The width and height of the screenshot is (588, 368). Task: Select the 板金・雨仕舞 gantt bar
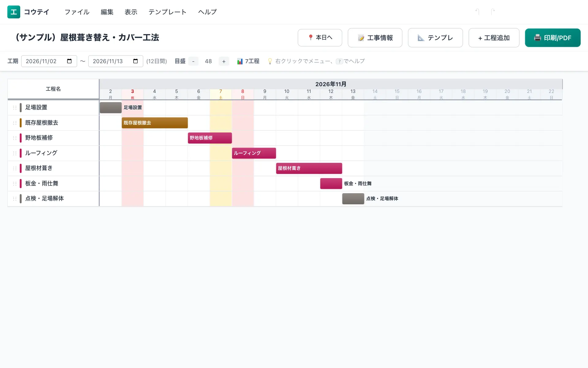(331, 183)
